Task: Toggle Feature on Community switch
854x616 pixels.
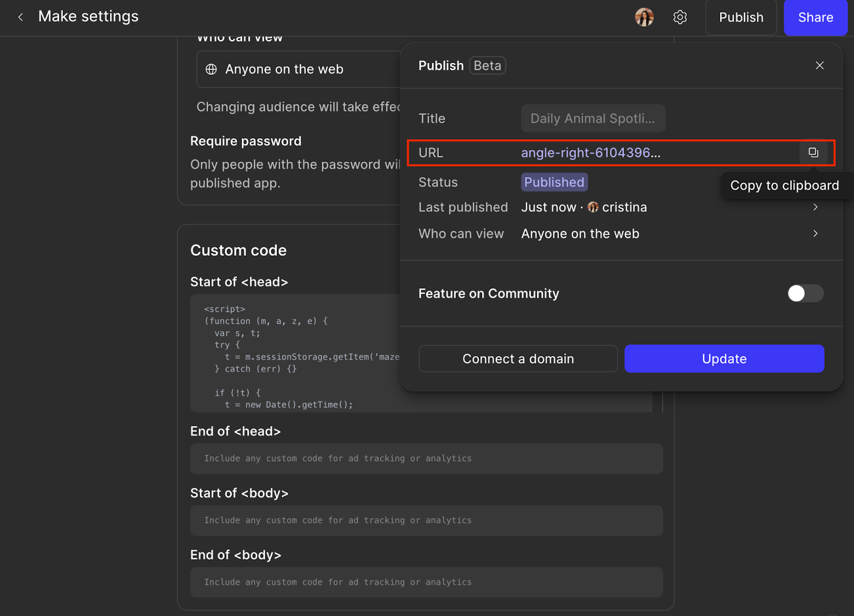Action: pos(805,293)
